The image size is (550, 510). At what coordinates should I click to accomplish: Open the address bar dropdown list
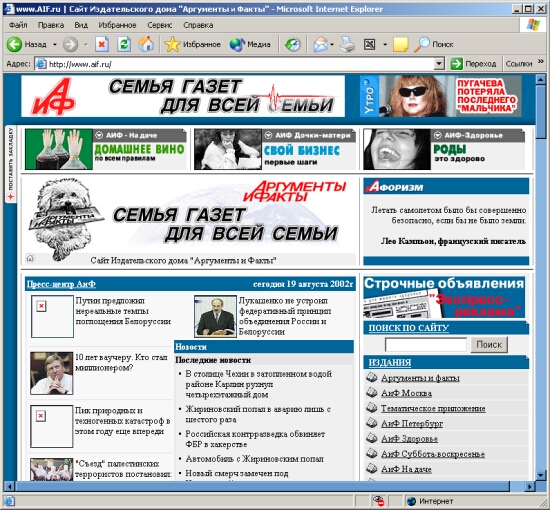tap(439, 64)
